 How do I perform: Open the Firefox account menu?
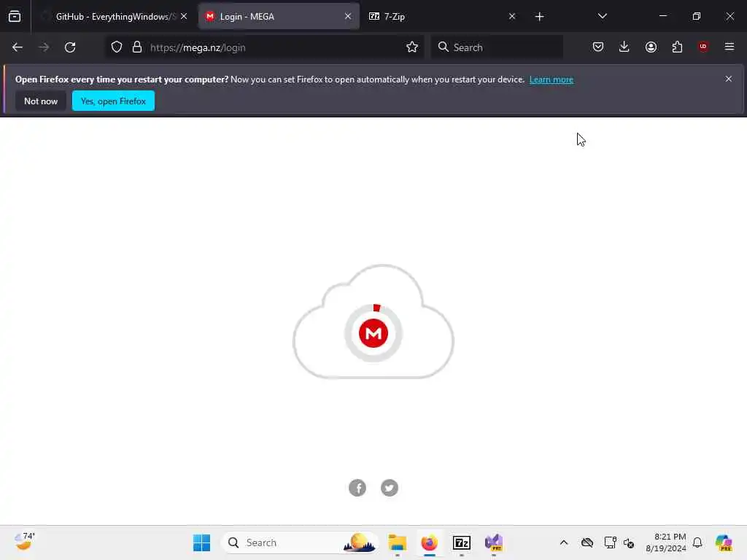(x=651, y=47)
